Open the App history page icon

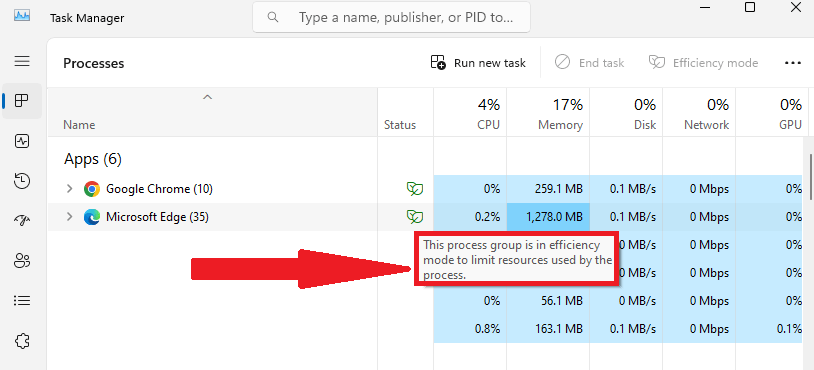(x=22, y=181)
